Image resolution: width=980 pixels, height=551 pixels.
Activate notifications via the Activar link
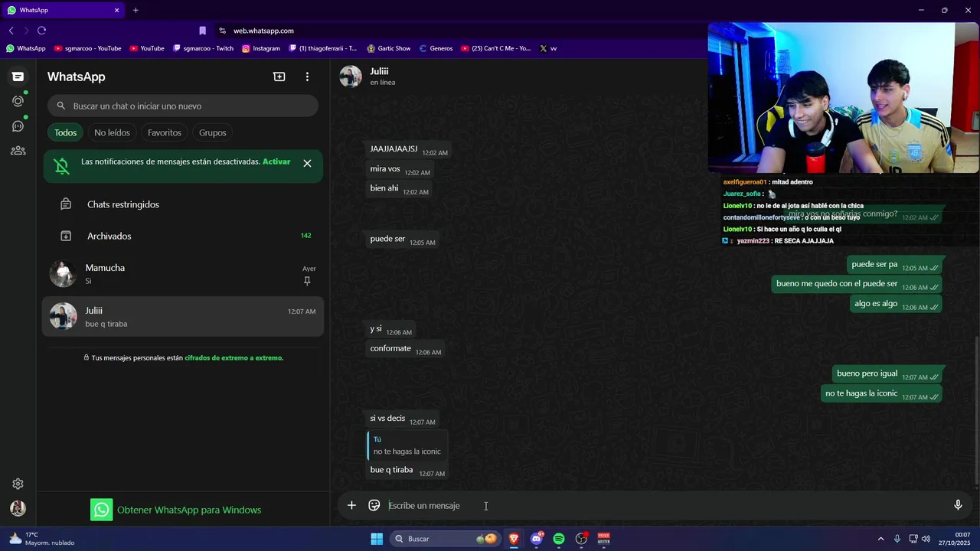click(276, 161)
